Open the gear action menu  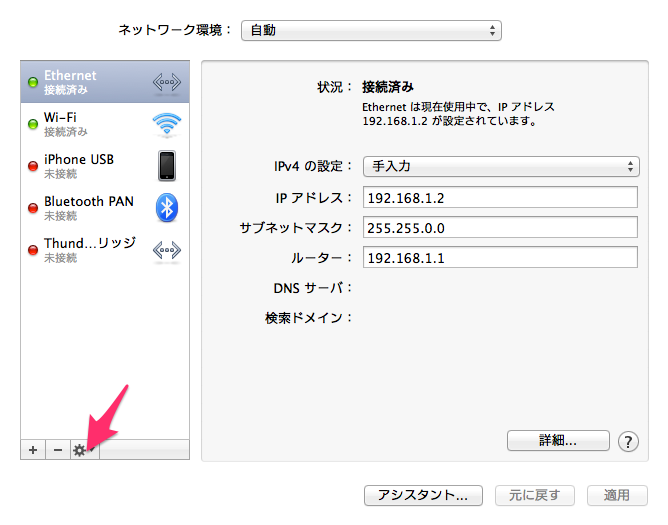point(84,450)
